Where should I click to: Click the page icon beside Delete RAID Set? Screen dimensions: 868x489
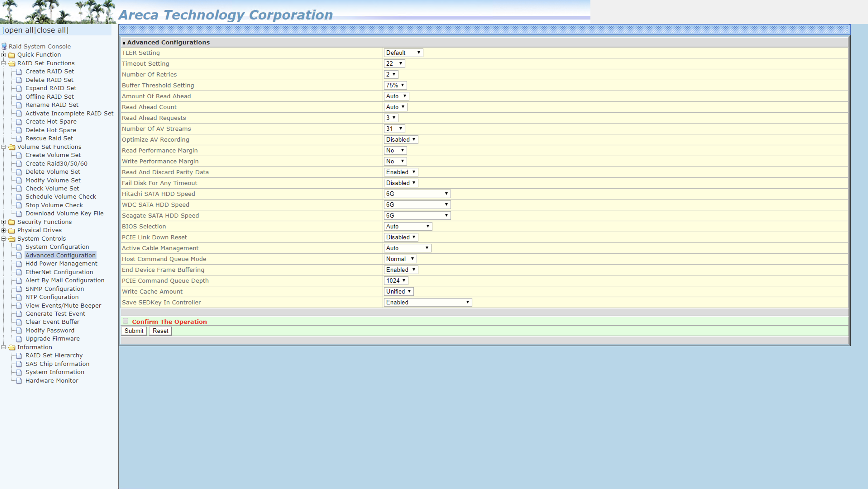pos(19,80)
